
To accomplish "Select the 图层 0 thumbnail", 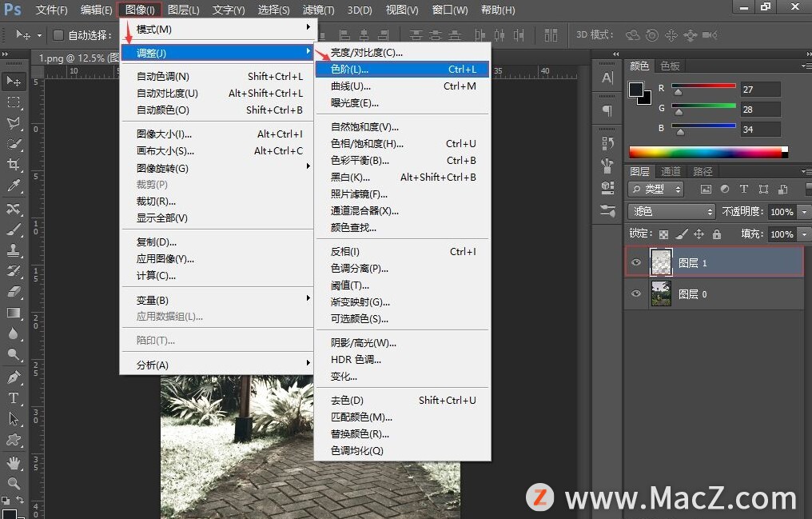I will 661,293.
